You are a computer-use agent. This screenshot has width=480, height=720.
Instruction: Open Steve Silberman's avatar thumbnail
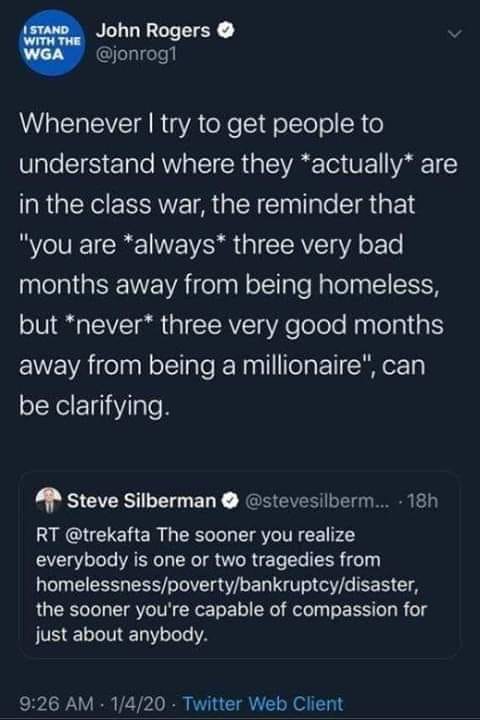click(x=48, y=500)
